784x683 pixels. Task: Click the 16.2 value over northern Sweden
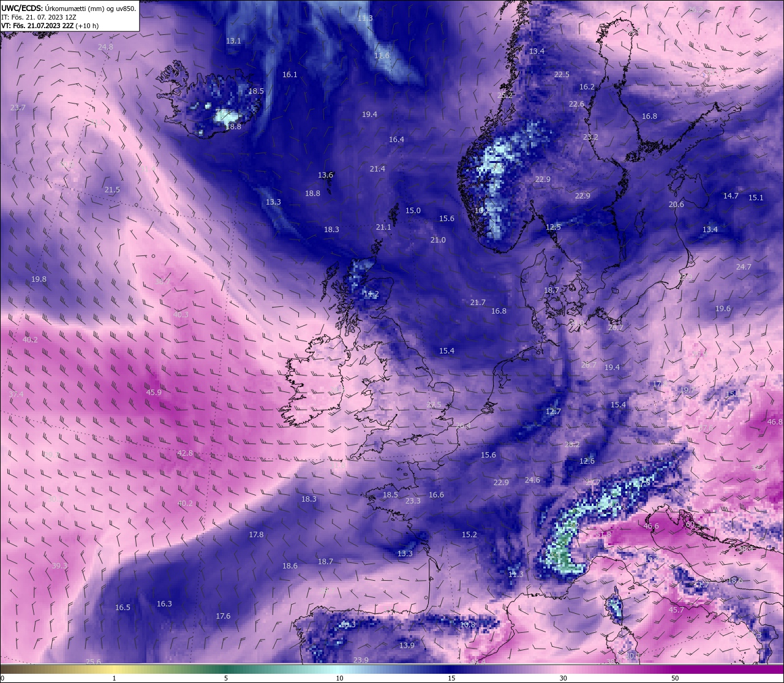(x=587, y=87)
